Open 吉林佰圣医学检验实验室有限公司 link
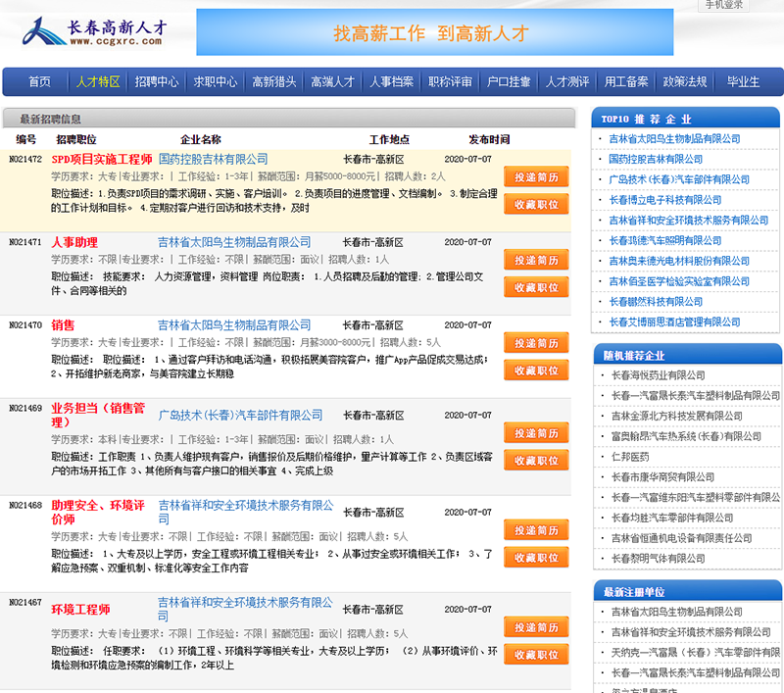The height and width of the screenshot is (693, 784). (x=679, y=281)
